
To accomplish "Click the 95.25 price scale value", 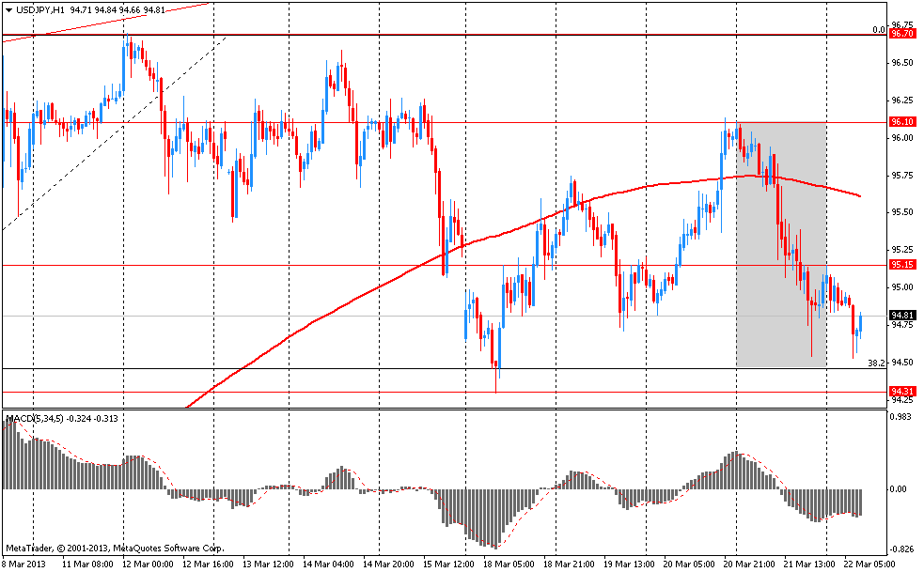I will [902, 250].
